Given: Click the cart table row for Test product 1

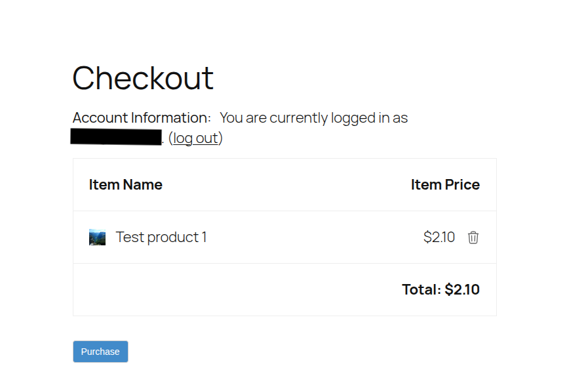Looking at the screenshot, I should tap(284, 237).
